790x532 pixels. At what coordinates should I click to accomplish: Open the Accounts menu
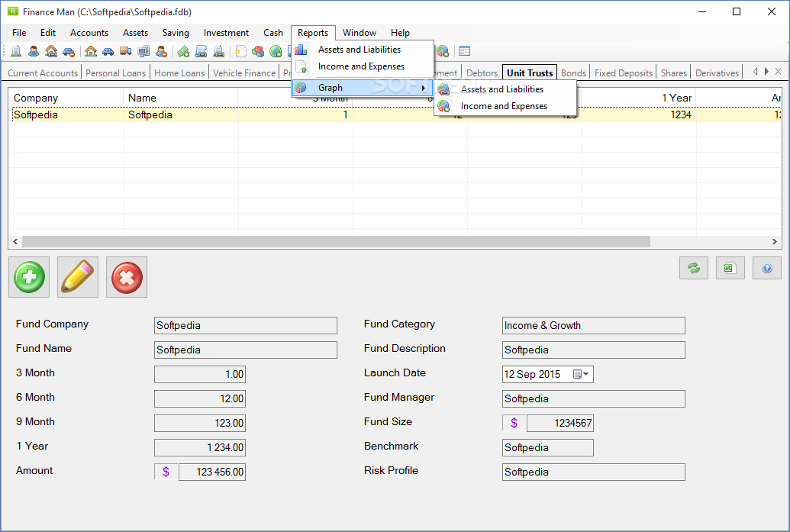coord(89,33)
